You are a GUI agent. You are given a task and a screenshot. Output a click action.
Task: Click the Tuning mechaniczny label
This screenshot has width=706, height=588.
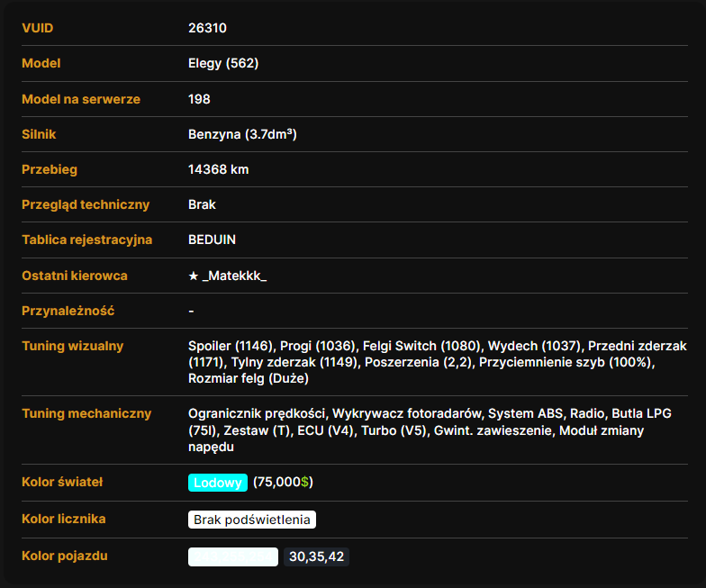pos(86,414)
